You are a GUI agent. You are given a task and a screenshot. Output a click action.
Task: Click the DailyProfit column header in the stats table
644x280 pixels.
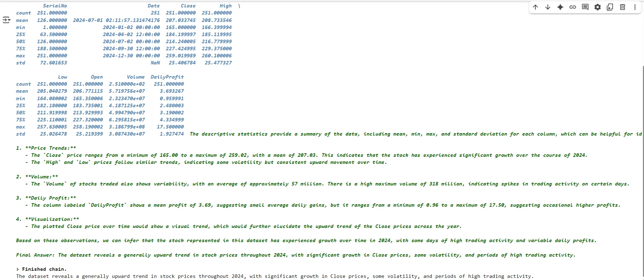click(167, 77)
